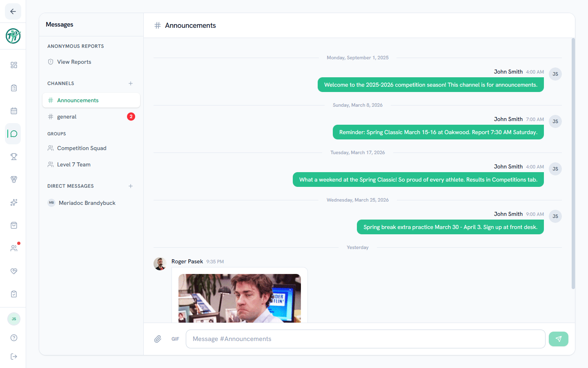Start a new direct message with plus
588x368 pixels.
point(131,186)
